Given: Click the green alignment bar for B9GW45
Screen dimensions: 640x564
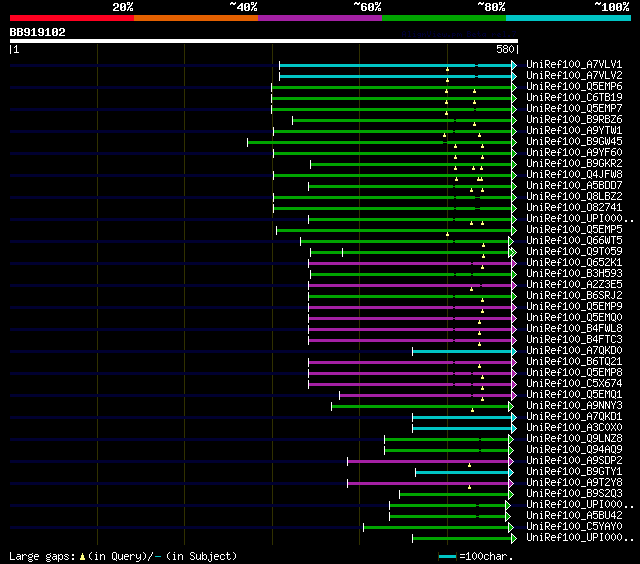Looking at the screenshot, I should pos(380,142).
